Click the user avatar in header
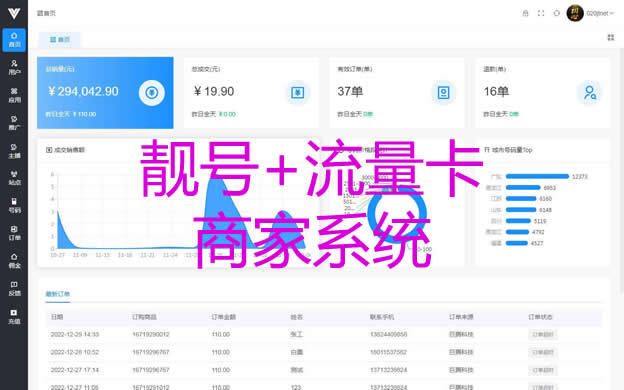Viewport: 624px width, 390px height. point(575,13)
